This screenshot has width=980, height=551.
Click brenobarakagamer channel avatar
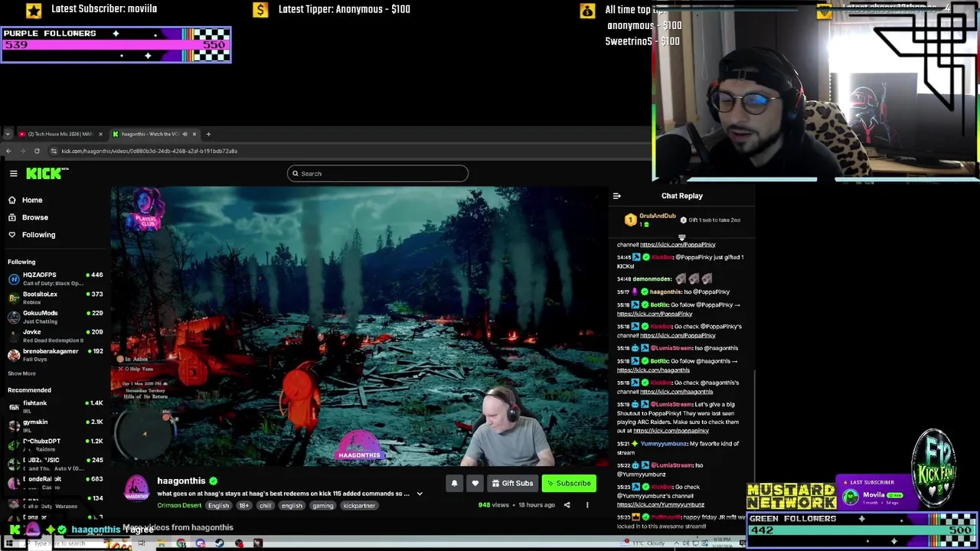(14, 355)
